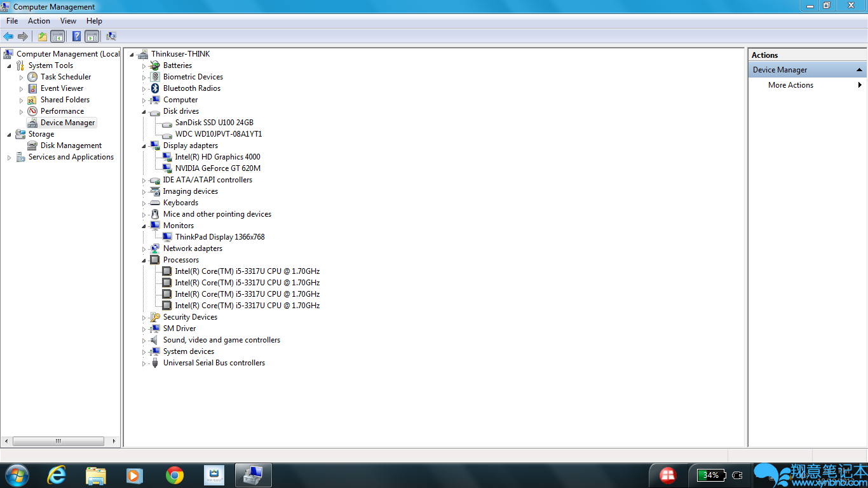Screen dimensions: 868x488
Task: Toggle Show/Hide Action Pane toolbar button
Action: [92, 36]
